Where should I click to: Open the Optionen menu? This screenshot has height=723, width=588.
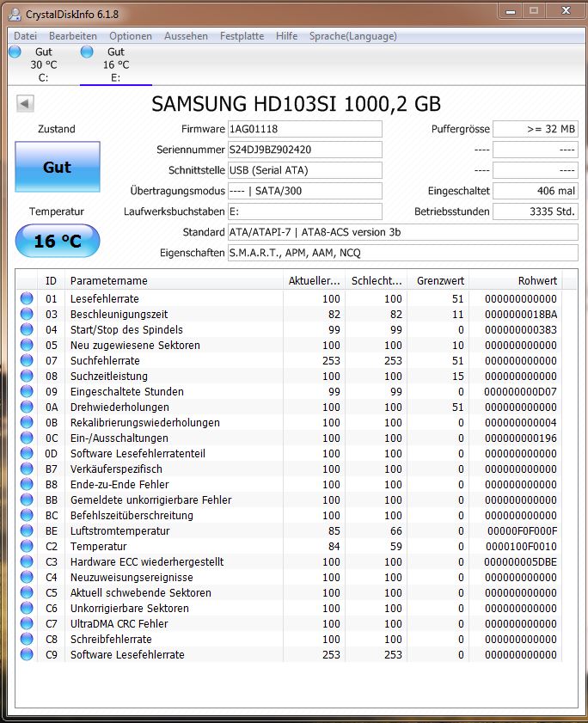tap(131, 36)
